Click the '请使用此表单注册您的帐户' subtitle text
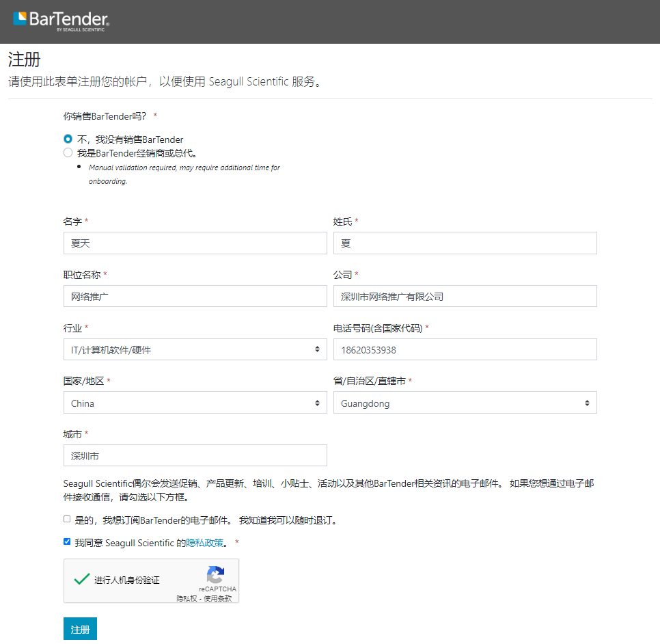Image resolution: width=660 pixels, height=644 pixels. pyautogui.click(x=165, y=81)
